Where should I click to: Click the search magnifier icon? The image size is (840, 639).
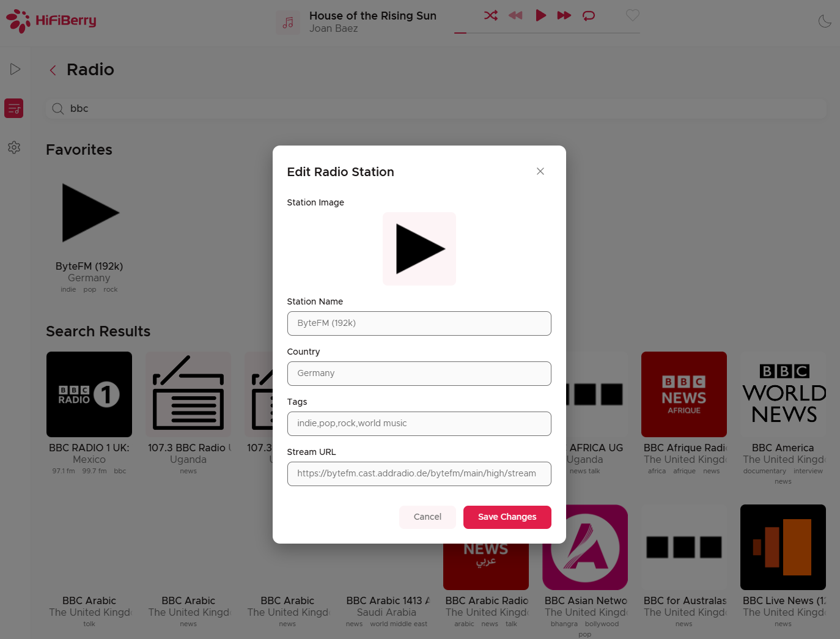click(58, 109)
